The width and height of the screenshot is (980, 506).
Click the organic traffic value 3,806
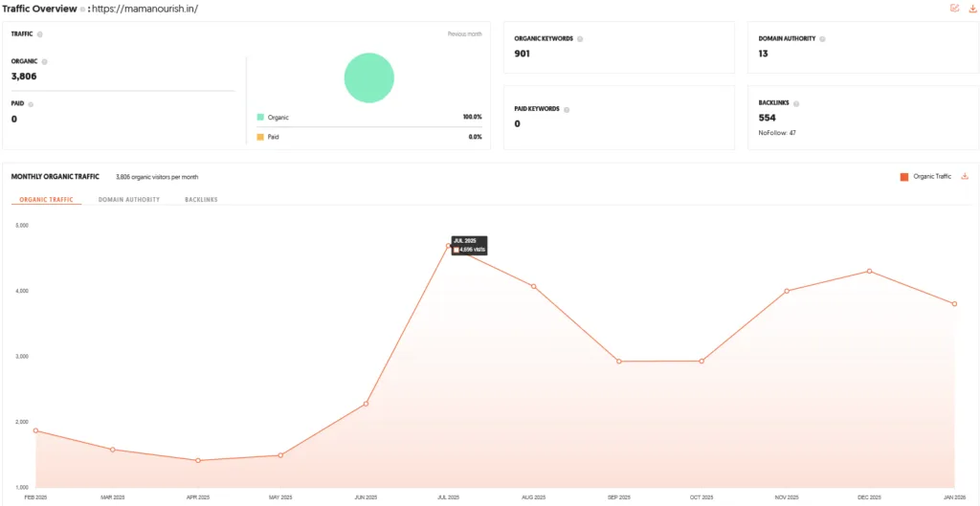pyautogui.click(x=24, y=77)
